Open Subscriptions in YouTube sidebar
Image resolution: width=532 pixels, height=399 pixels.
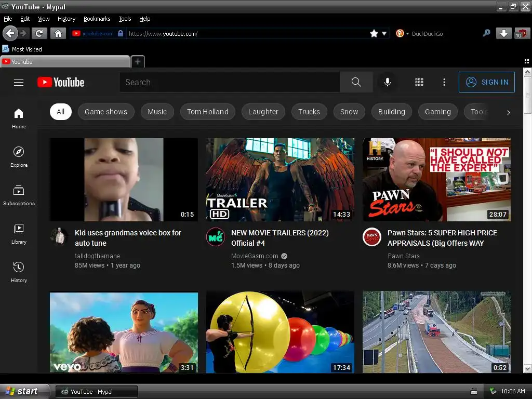[19, 195]
